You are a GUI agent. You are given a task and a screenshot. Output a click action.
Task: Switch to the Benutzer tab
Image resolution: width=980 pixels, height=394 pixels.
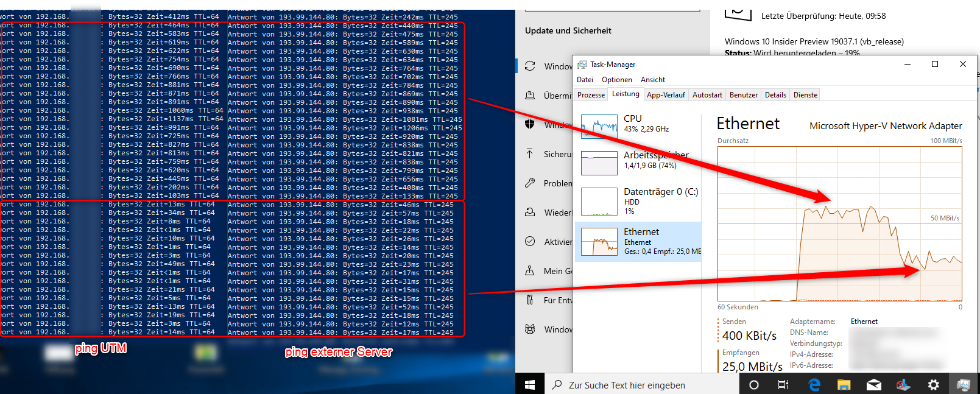point(744,95)
